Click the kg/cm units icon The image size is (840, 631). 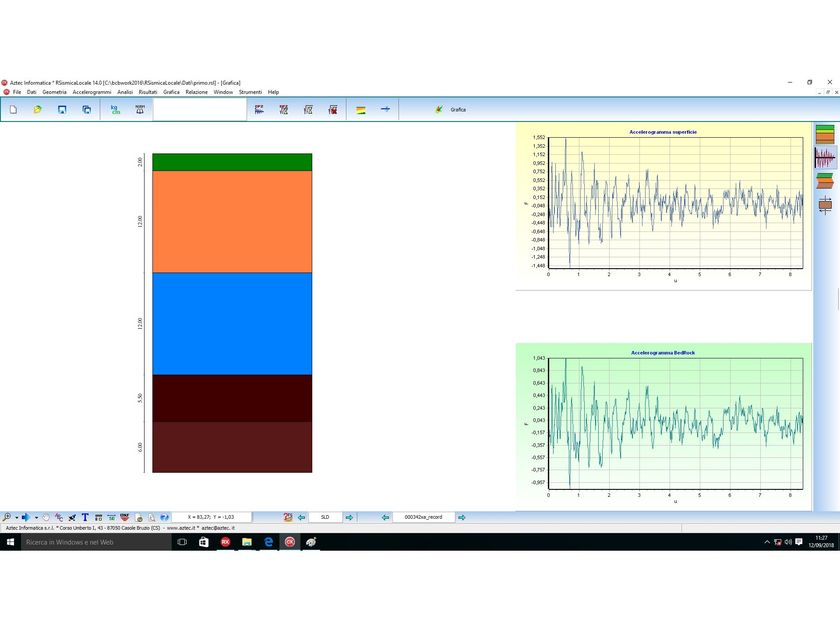(115, 109)
